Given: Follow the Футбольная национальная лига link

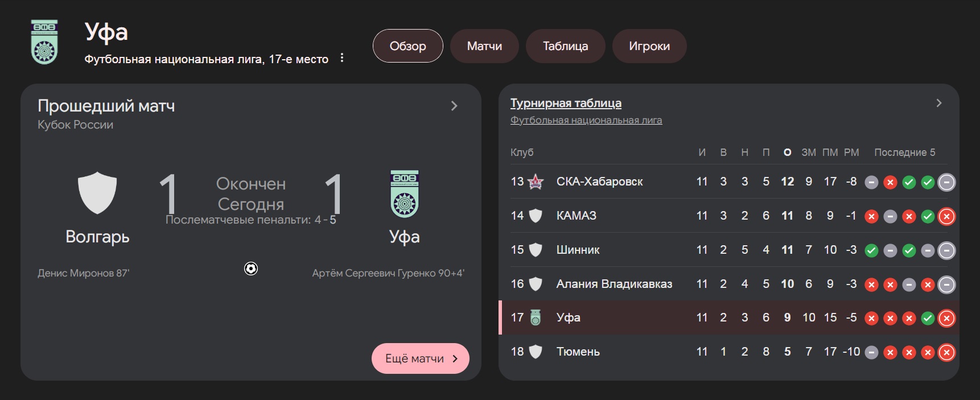Looking at the screenshot, I should pos(586,120).
